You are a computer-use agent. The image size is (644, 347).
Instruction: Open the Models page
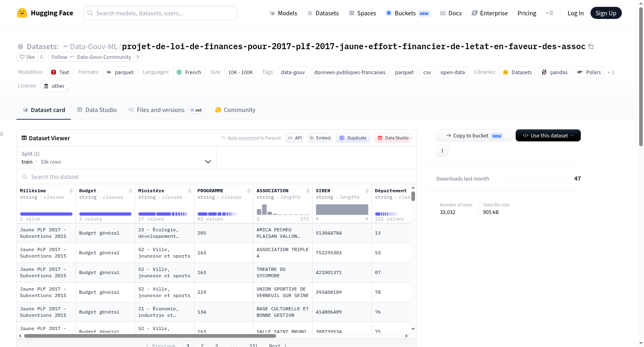point(283,13)
